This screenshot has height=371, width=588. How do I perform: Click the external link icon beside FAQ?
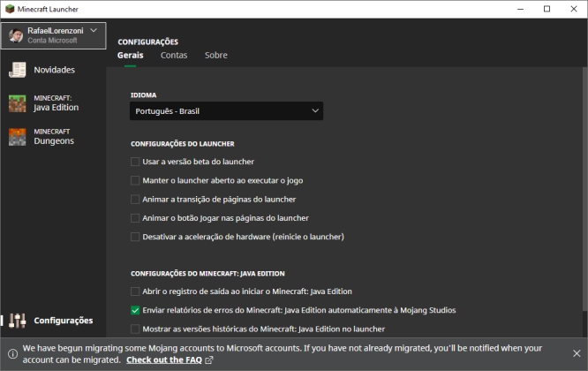[x=209, y=360]
